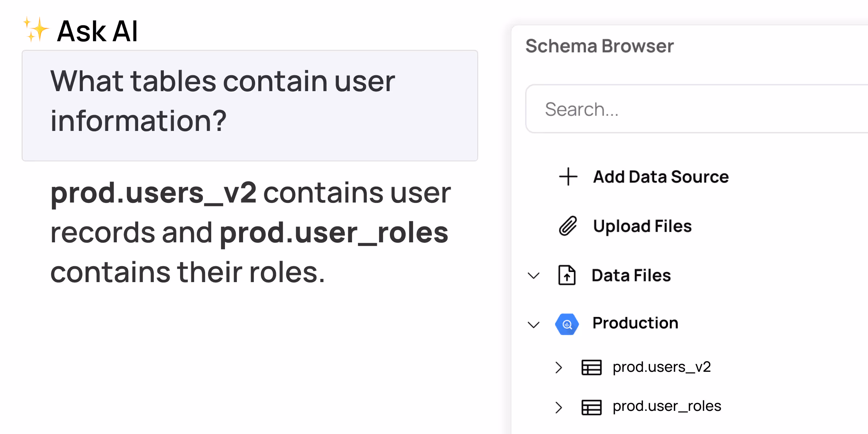Select the Add Data Source option

pyautogui.click(x=660, y=177)
